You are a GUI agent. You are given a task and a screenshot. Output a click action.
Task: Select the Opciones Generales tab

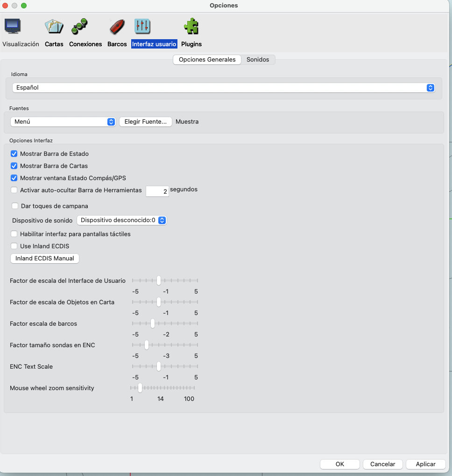coord(207,60)
